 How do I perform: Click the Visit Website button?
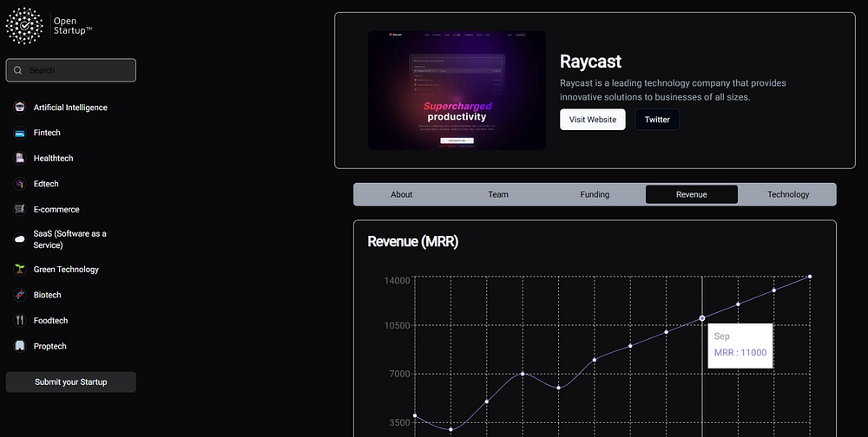pos(592,120)
